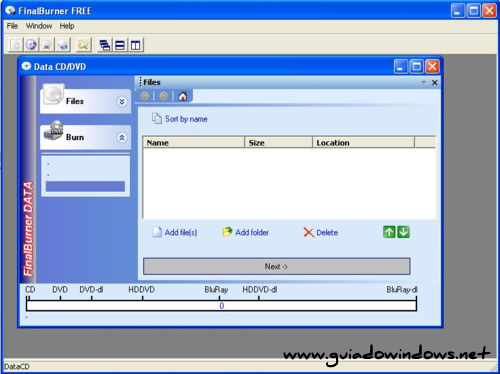This screenshot has height=374, width=500.
Task: Click the DVD marker label on capacity scale
Action: pos(60,290)
